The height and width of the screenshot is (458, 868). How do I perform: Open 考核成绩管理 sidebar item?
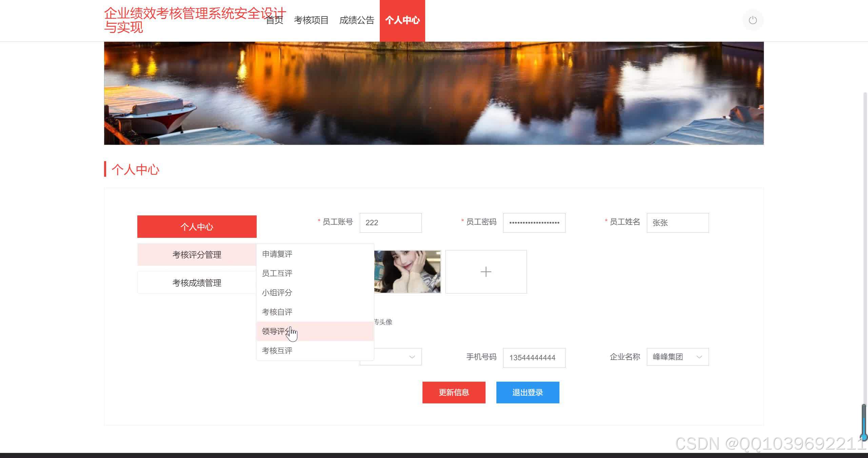coord(197,283)
